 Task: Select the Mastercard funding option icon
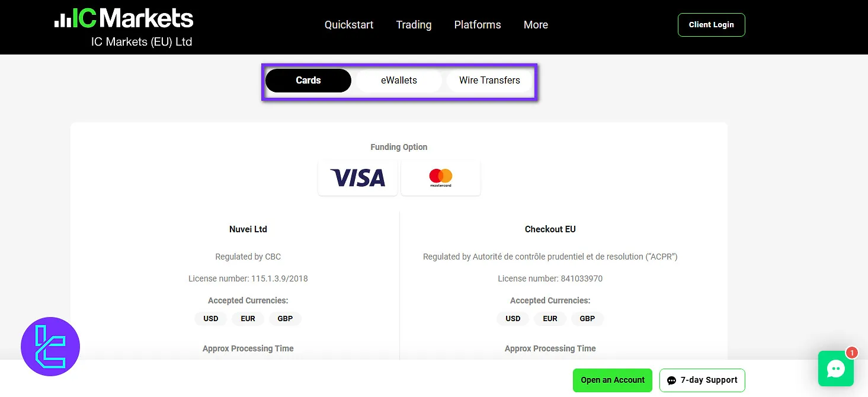pos(440,177)
